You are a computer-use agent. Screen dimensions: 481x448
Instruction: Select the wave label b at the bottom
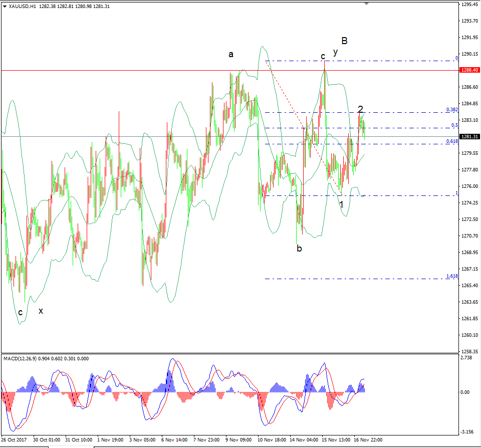(x=299, y=248)
